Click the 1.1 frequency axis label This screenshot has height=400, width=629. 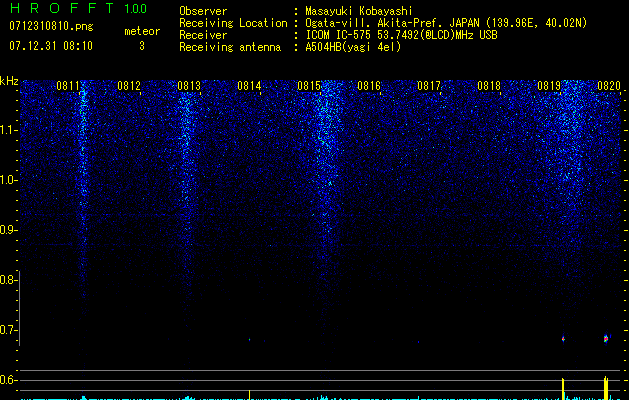click(x=7, y=131)
